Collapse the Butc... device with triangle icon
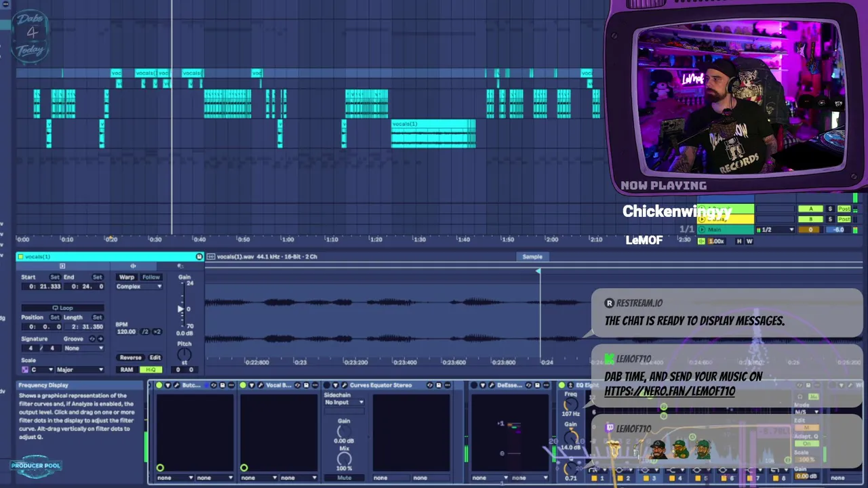Screen dimensions: 868x488 coord(168,385)
